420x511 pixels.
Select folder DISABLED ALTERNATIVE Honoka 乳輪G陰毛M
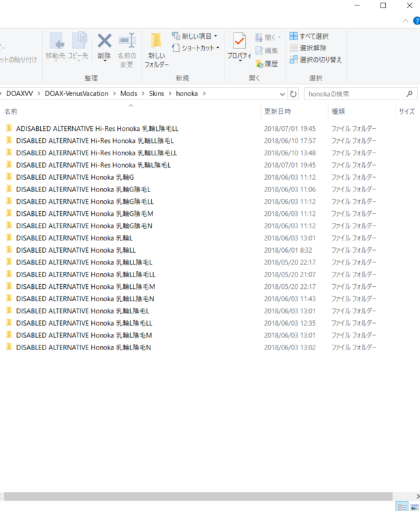tap(84, 214)
